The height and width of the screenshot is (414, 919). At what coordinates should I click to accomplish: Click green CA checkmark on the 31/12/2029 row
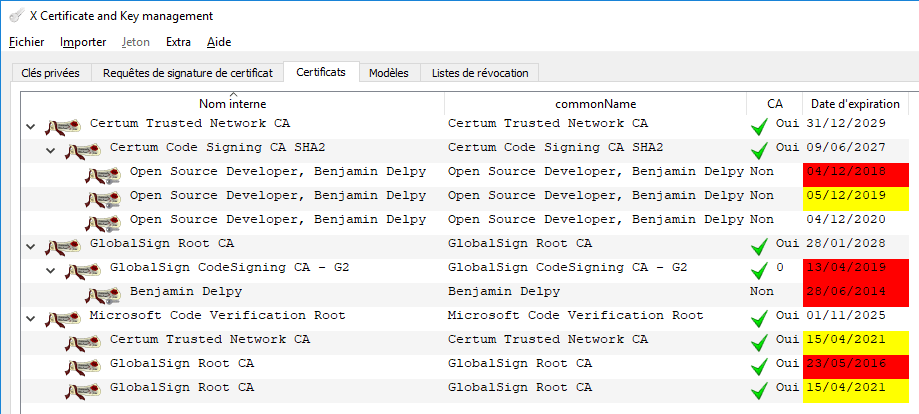(759, 127)
